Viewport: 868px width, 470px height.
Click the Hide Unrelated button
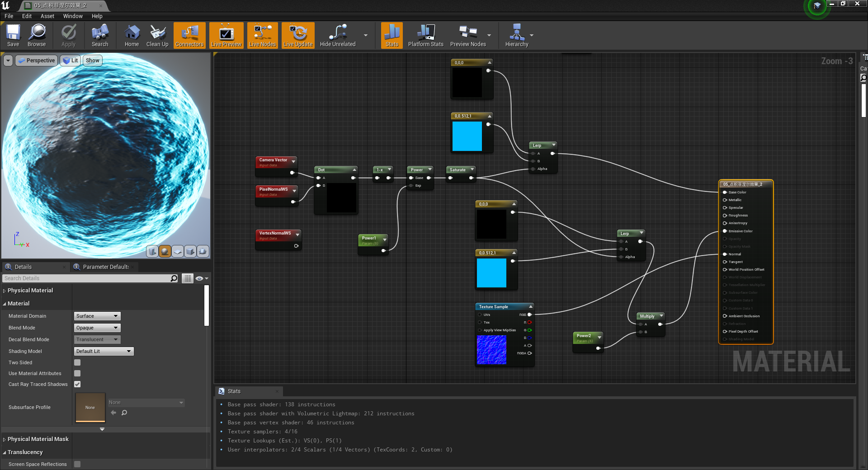pyautogui.click(x=337, y=35)
